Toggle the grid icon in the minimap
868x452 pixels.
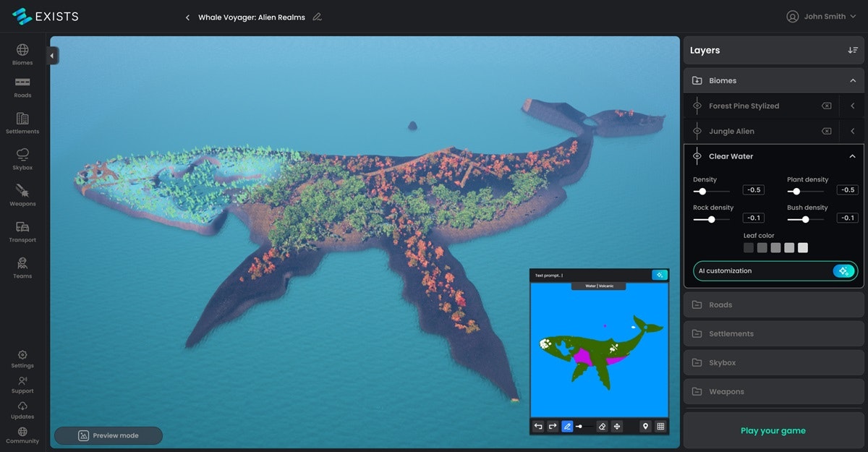tap(660, 427)
